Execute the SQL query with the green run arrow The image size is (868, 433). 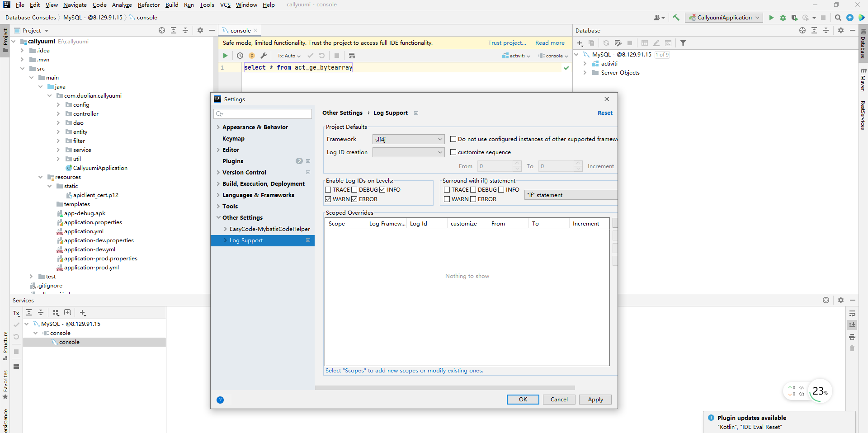point(225,56)
